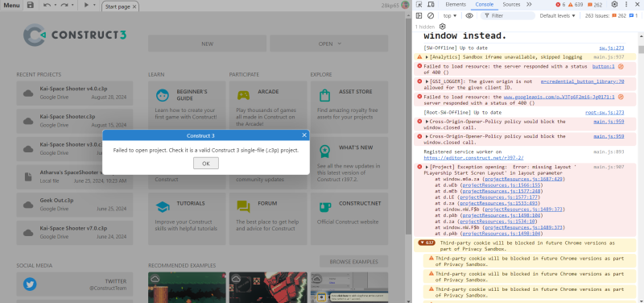Collapse the 637 third-party cookie warning group
The width and height of the screenshot is (644, 303).
click(427, 243)
